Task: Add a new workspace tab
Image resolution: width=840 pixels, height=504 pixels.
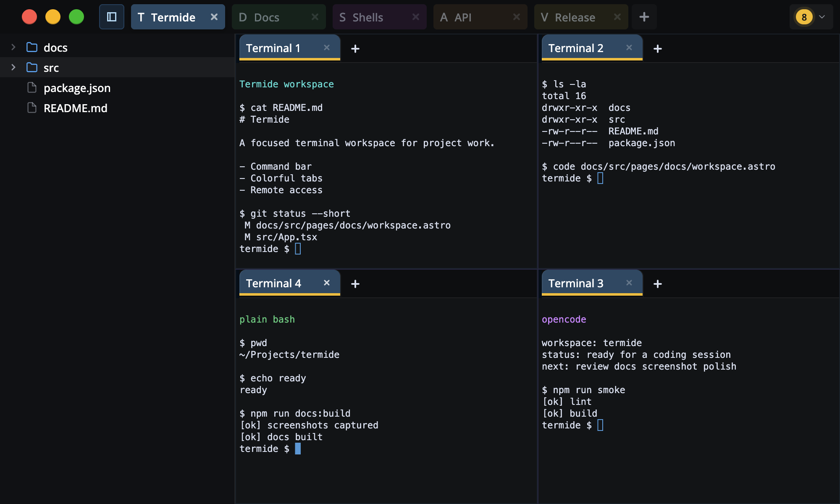Action: pyautogui.click(x=644, y=17)
